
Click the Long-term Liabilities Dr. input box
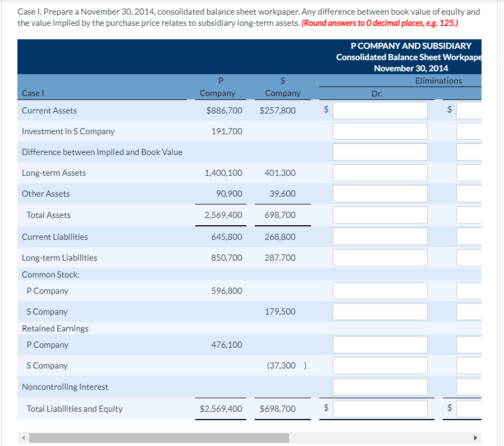click(380, 257)
